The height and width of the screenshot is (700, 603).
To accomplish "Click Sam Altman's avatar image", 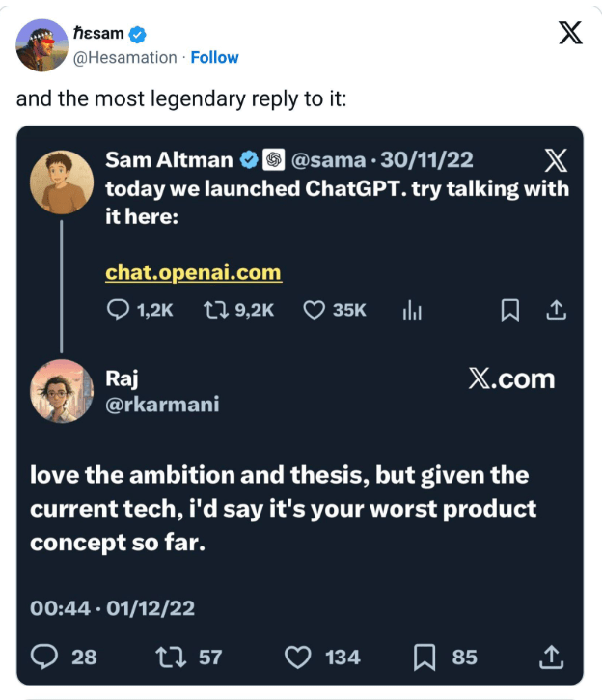I will point(63,181).
